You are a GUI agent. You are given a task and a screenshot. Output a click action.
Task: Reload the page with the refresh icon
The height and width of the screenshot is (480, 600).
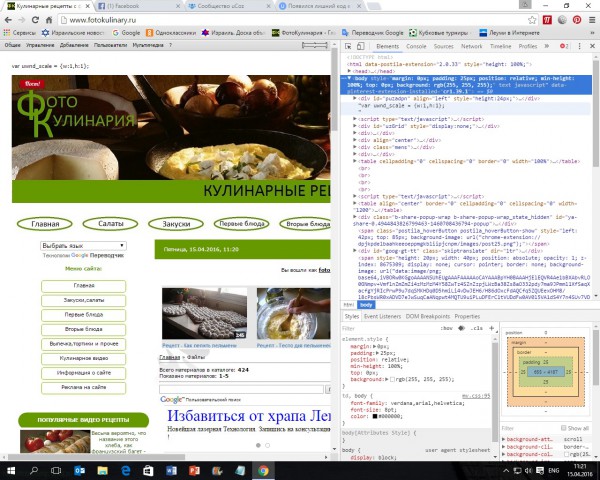point(35,20)
